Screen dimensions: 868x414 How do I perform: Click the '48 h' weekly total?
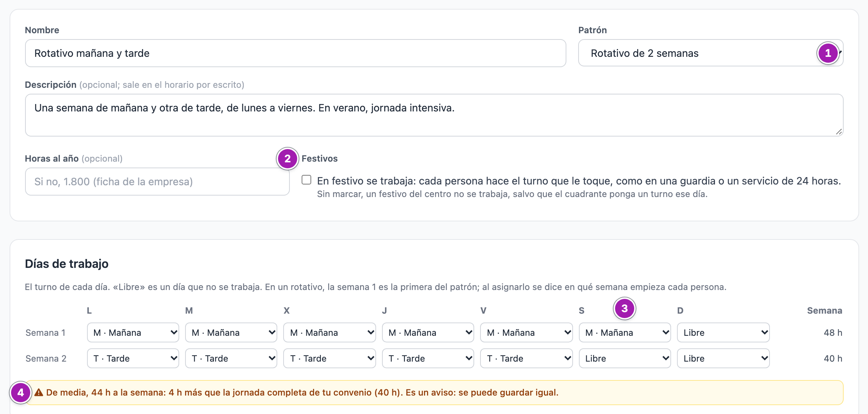point(833,333)
